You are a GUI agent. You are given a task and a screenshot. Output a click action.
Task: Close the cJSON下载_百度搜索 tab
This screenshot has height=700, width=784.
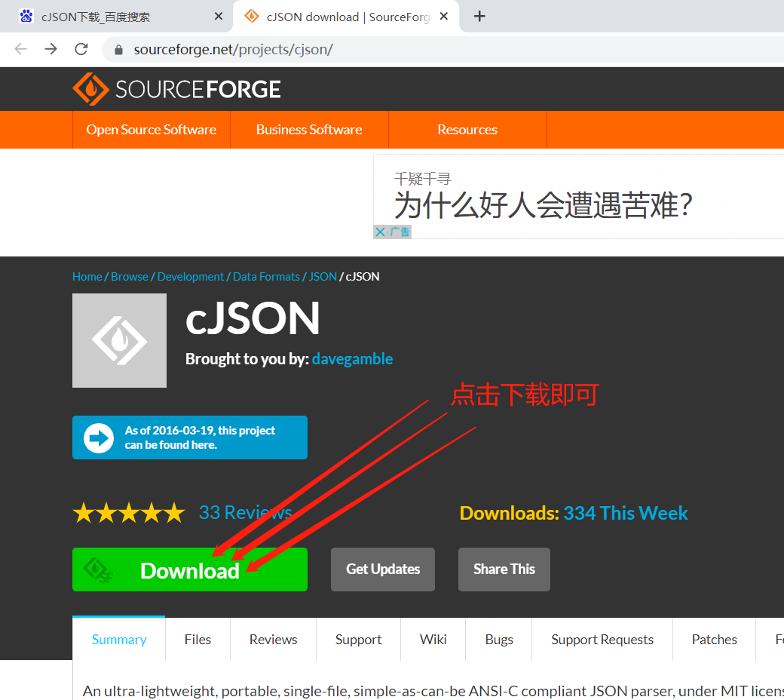[219, 17]
